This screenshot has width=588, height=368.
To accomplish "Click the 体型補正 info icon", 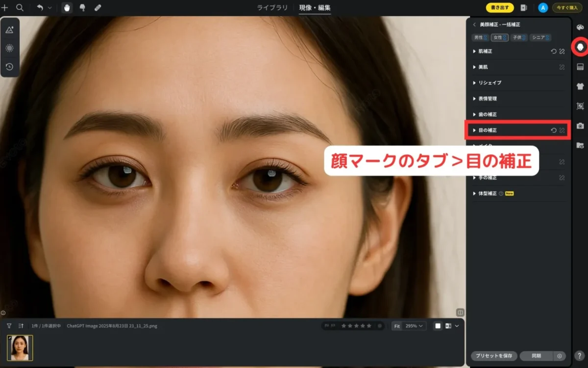I will [501, 193].
